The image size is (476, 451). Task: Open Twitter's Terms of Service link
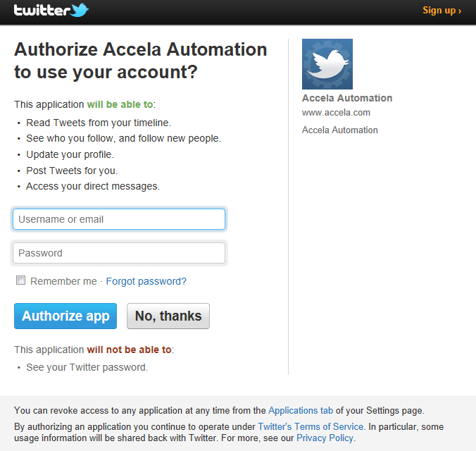coord(311,426)
